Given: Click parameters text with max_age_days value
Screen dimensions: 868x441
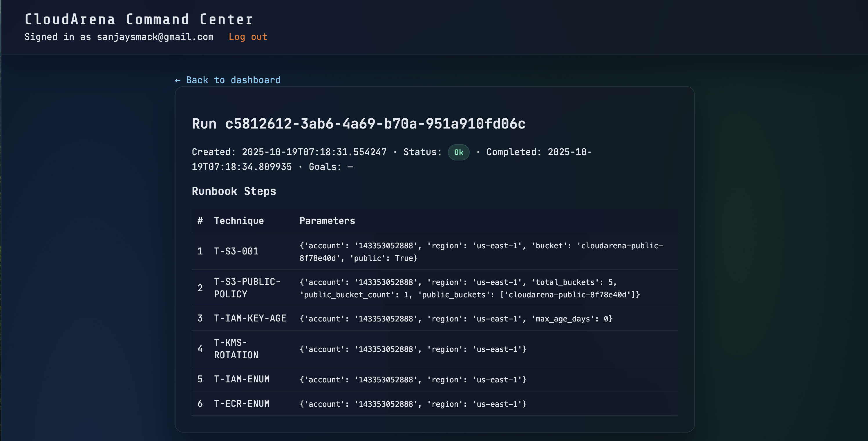Looking at the screenshot, I should [456, 319].
